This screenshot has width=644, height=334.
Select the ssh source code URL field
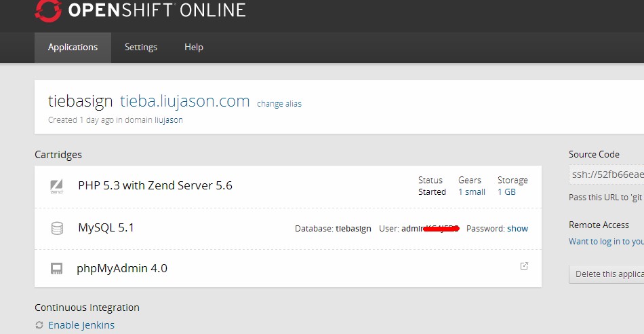click(x=606, y=174)
